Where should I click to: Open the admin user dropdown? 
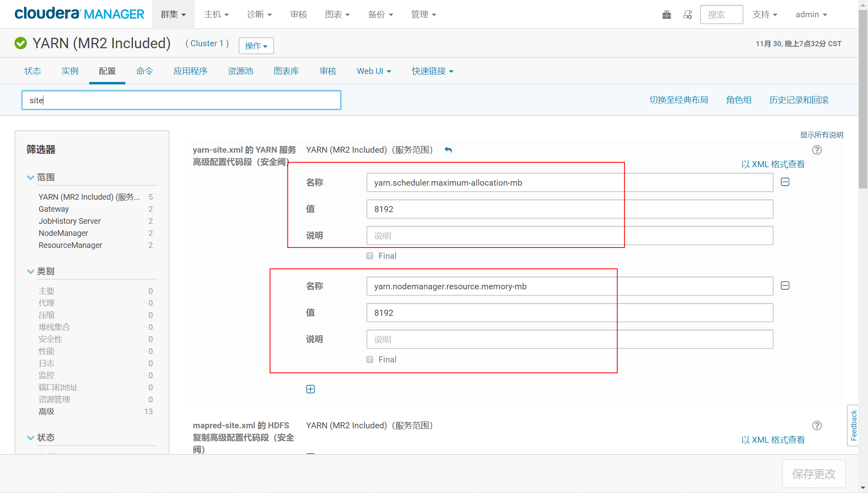click(x=811, y=14)
